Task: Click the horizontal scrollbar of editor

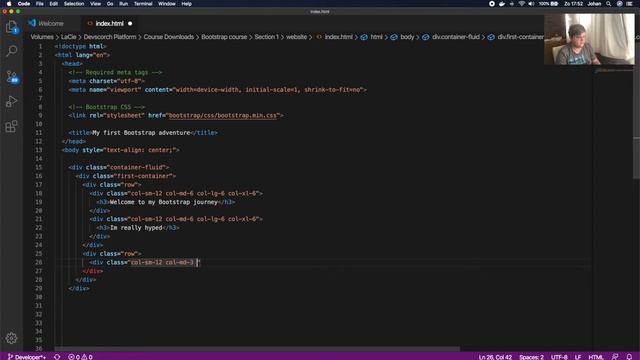Action: (257, 349)
